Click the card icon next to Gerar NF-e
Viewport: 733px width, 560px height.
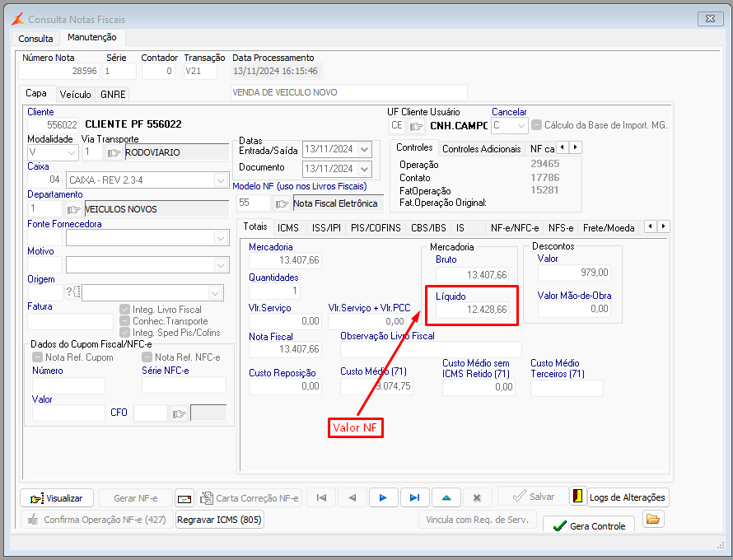point(184,498)
